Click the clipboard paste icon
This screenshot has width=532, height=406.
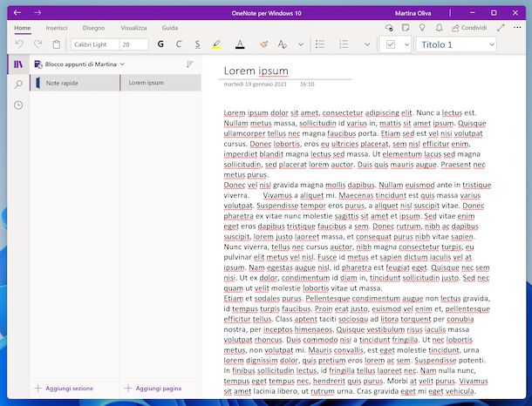57,44
